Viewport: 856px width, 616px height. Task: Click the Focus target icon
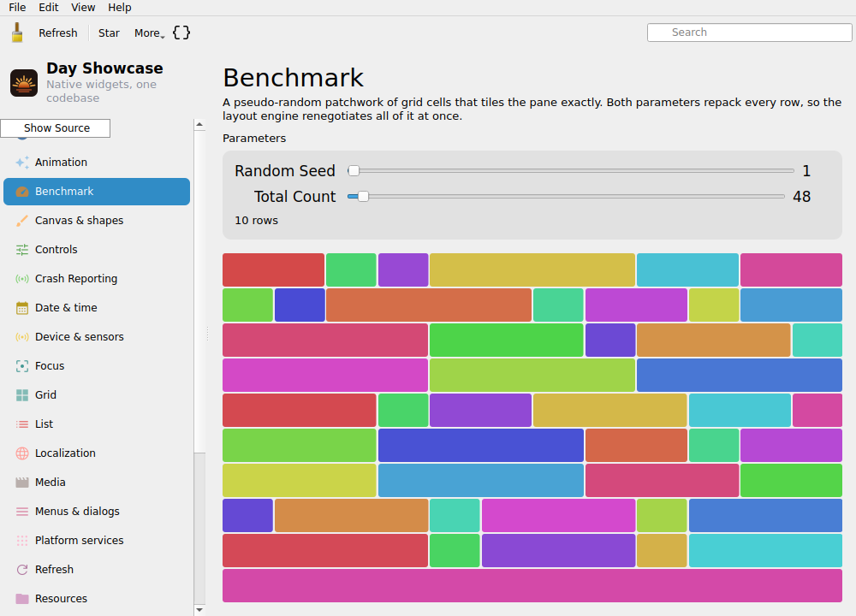[x=22, y=366]
